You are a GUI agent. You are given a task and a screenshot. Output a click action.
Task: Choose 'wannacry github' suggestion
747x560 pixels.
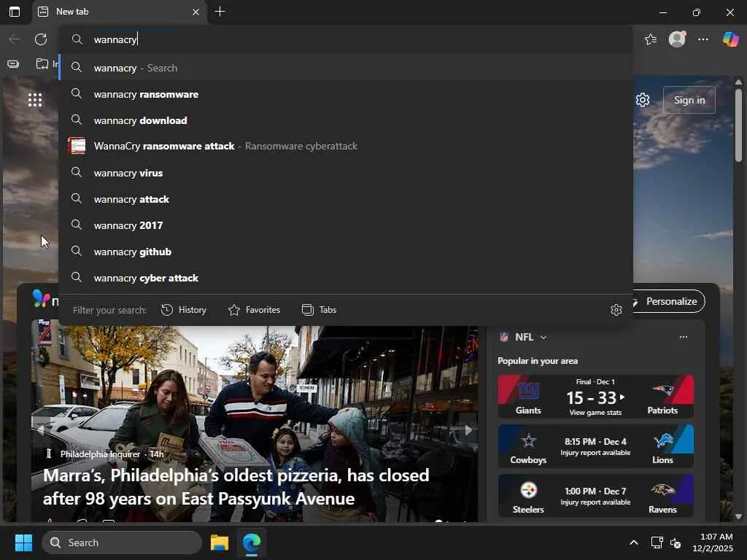click(x=346, y=252)
